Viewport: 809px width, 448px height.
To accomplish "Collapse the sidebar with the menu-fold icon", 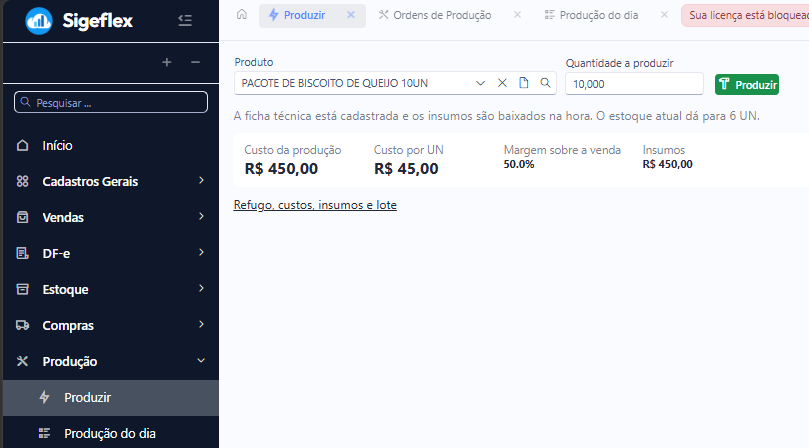I will click(185, 20).
